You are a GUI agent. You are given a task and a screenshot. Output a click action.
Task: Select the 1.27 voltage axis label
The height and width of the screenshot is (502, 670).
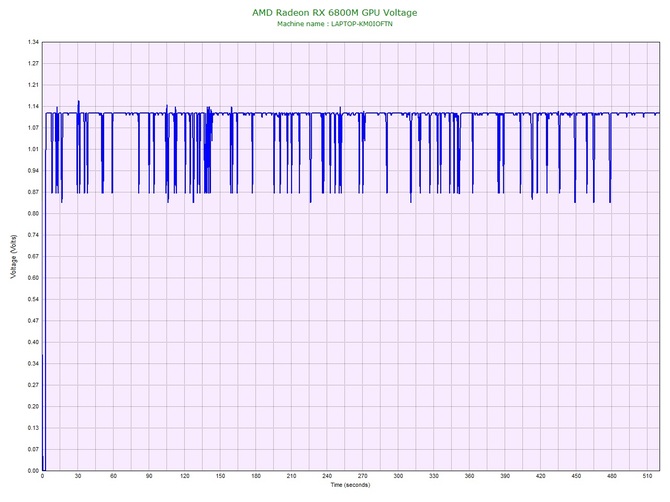(33, 64)
